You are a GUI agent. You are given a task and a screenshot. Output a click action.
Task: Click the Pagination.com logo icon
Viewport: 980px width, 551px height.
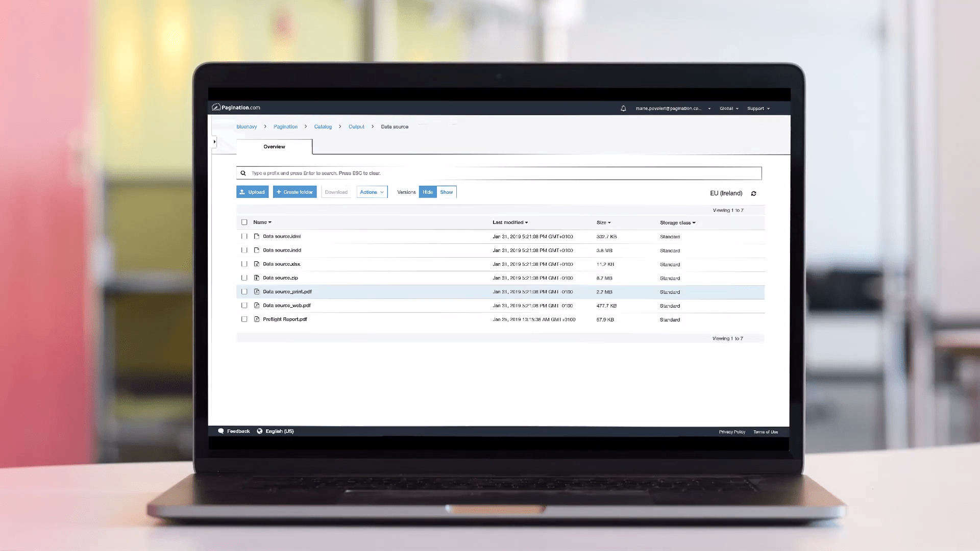(216, 107)
